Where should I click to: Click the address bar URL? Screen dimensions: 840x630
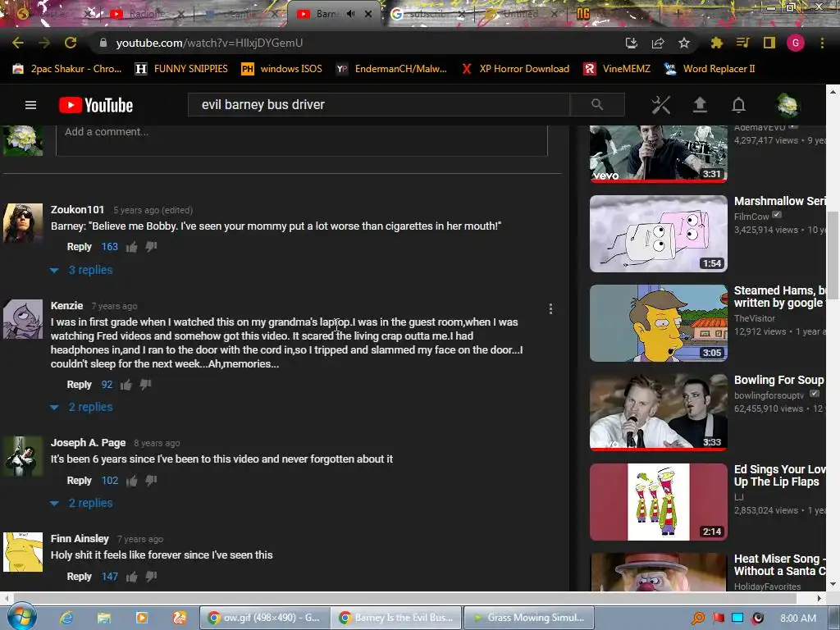[x=209, y=43]
